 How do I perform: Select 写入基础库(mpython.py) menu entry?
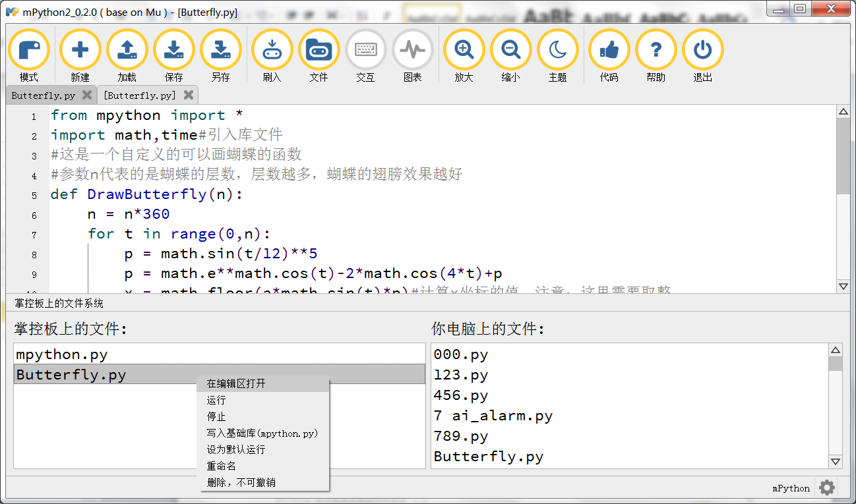262,433
